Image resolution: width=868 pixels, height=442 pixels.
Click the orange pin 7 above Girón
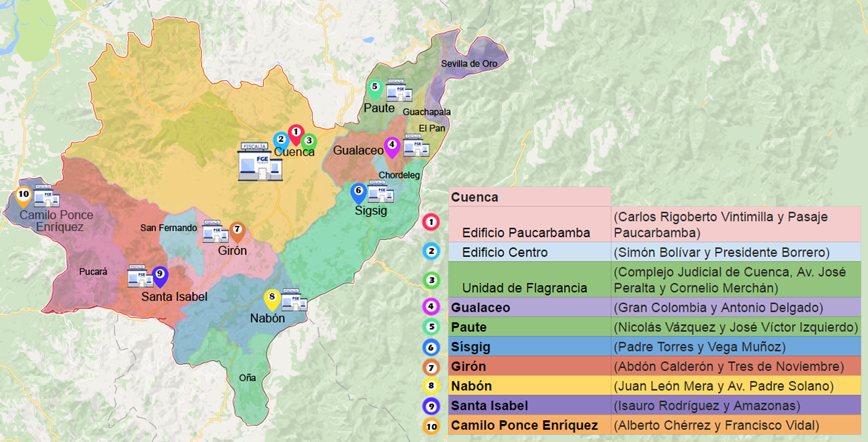tap(237, 230)
